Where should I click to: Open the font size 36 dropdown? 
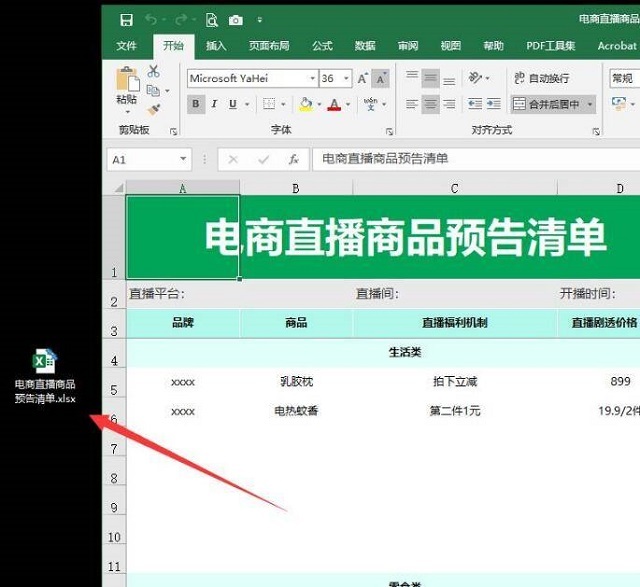pyautogui.click(x=346, y=78)
